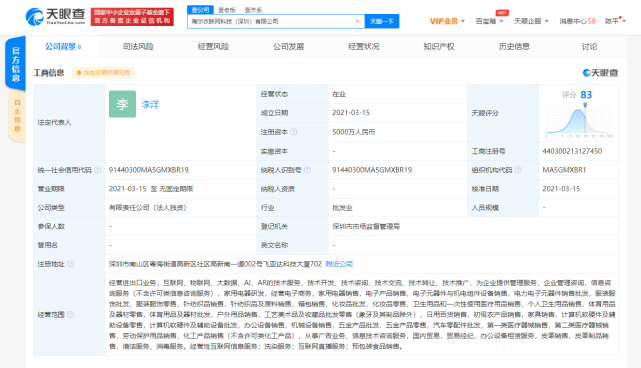Open 消息中心 notifications

pyautogui.click(x=577, y=21)
